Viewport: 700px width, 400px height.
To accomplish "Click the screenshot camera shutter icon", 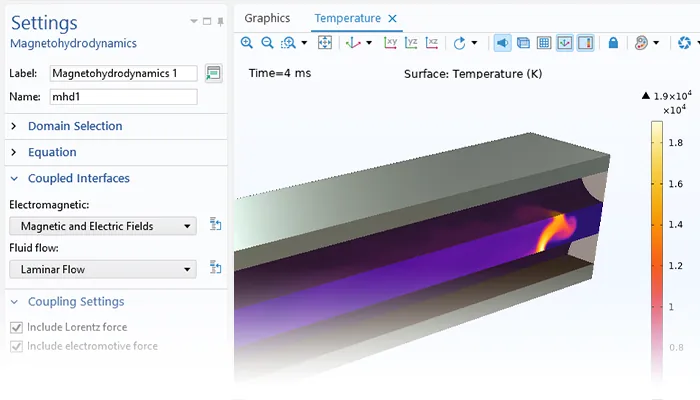I will pos(685,43).
